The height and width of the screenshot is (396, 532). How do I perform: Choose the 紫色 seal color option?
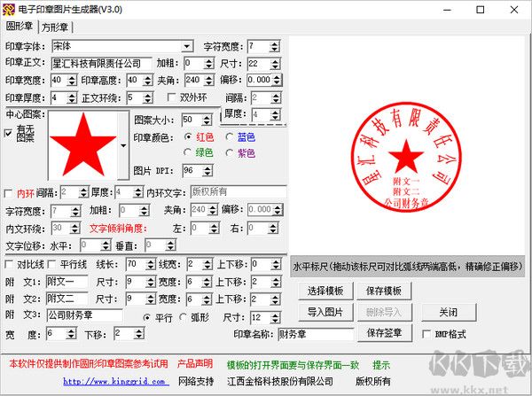click(230, 153)
